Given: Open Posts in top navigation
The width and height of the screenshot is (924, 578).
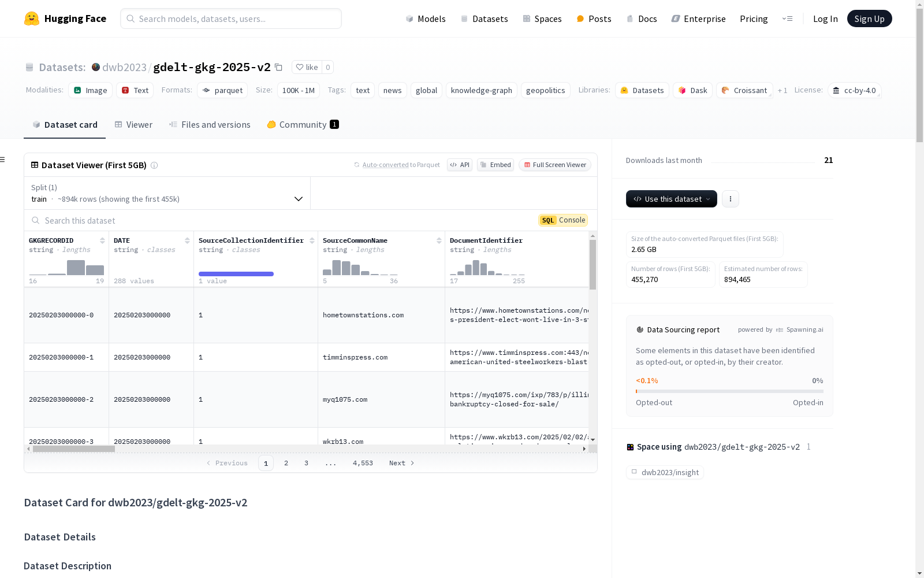Looking at the screenshot, I should (x=594, y=18).
